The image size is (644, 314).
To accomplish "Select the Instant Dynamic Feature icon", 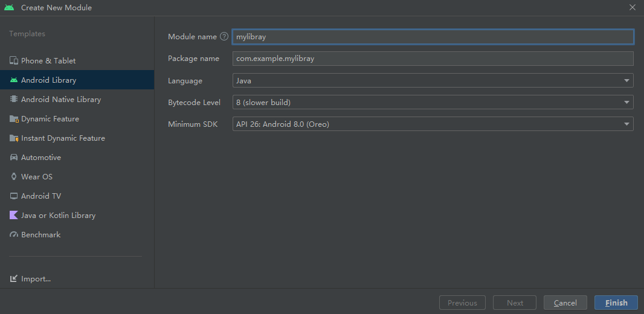I will [x=14, y=138].
